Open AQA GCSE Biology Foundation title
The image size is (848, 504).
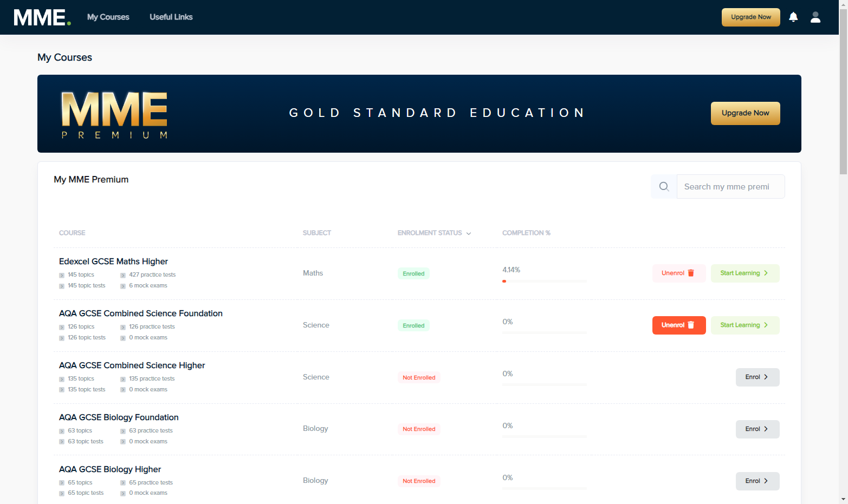coord(119,417)
